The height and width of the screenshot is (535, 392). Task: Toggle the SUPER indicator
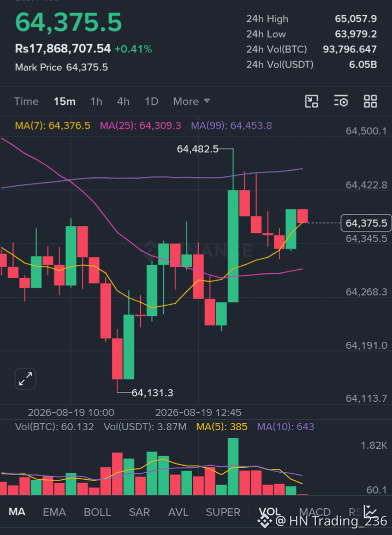[223, 512]
